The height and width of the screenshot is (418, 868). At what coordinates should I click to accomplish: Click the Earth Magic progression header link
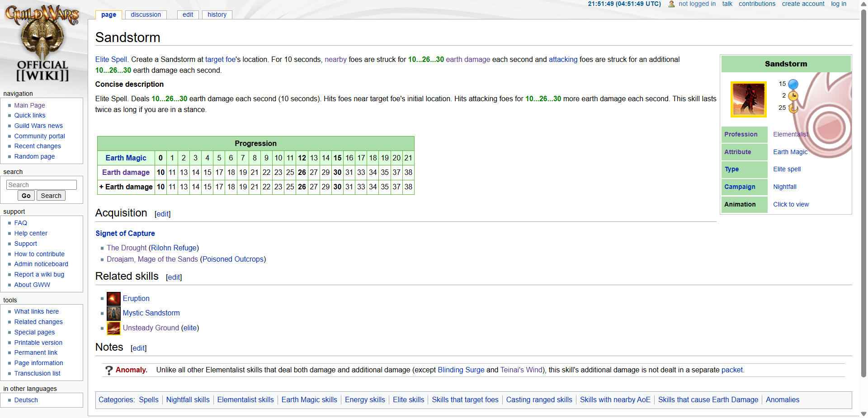(126, 158)
